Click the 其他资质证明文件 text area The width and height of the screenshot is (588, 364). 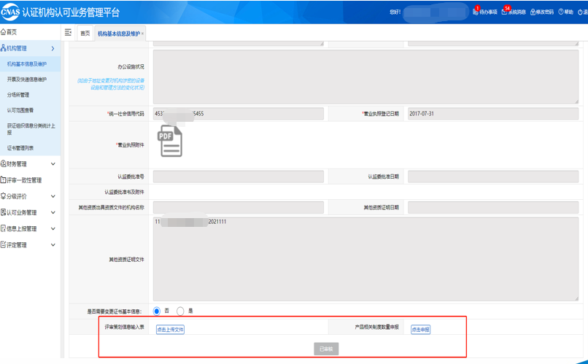[x=365, y=259]
